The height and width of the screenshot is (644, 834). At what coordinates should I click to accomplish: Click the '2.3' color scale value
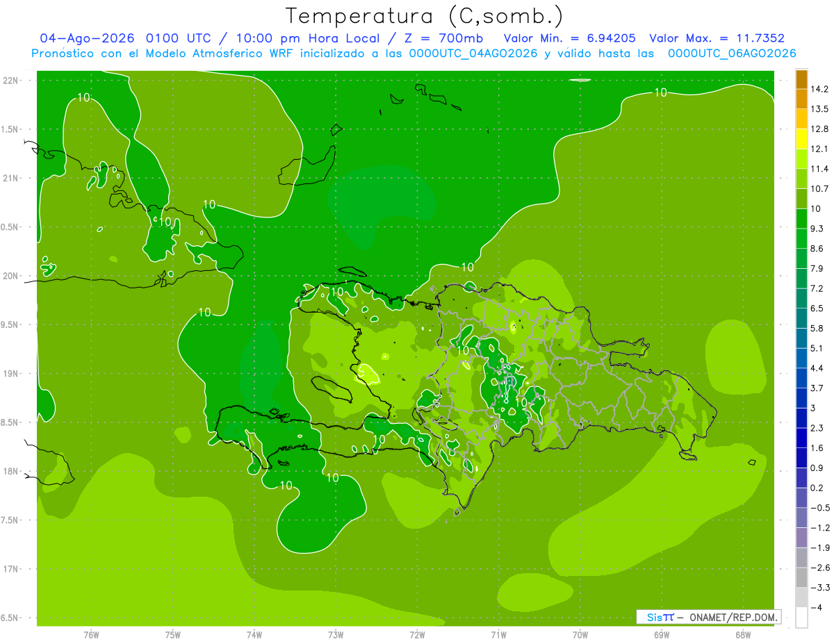coord(817,428)
